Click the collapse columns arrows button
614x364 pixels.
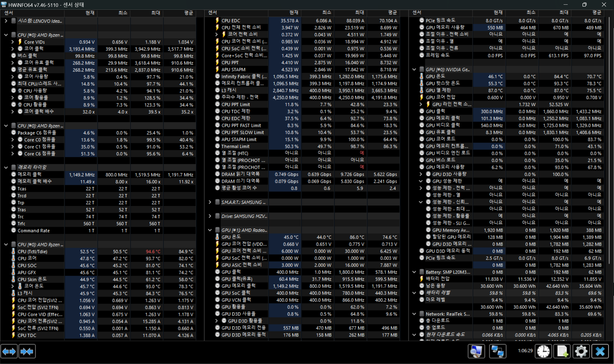coord(27,351)
